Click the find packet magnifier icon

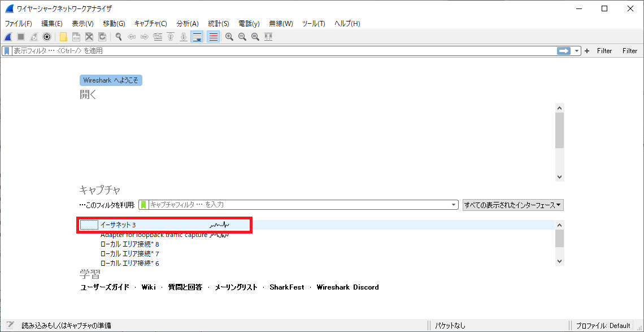coord(119,37)
